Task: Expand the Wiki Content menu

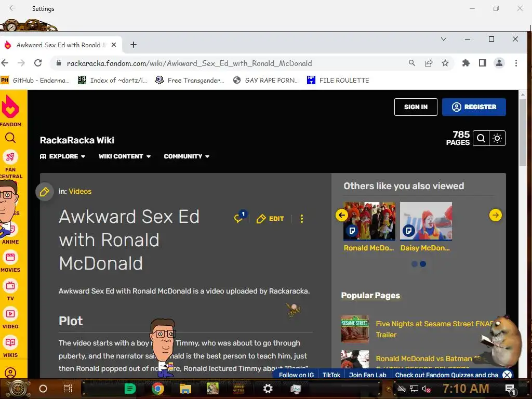Action: (x=125, y=156)
